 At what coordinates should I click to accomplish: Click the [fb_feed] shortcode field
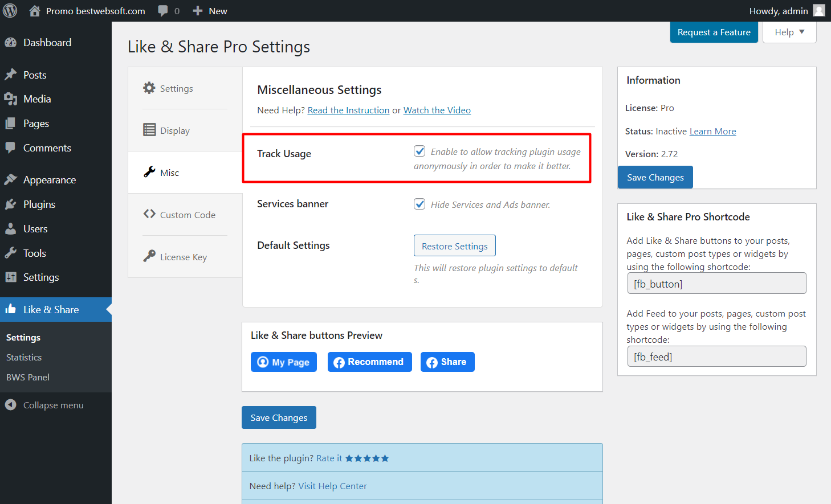(x=716, y=357)
